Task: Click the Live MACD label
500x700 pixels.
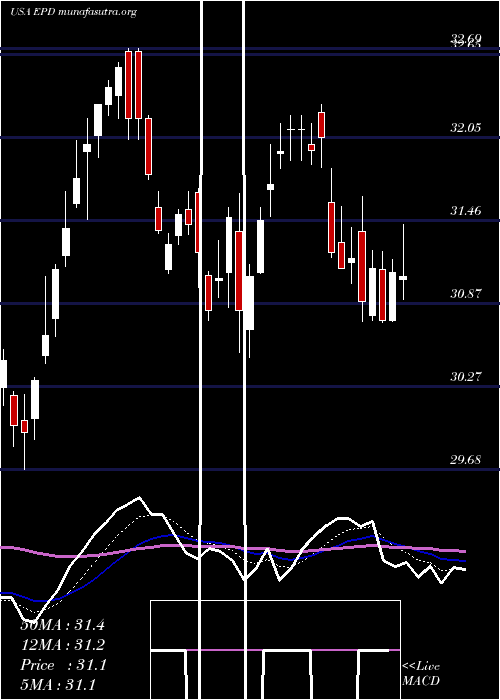Action: [421, 674]
